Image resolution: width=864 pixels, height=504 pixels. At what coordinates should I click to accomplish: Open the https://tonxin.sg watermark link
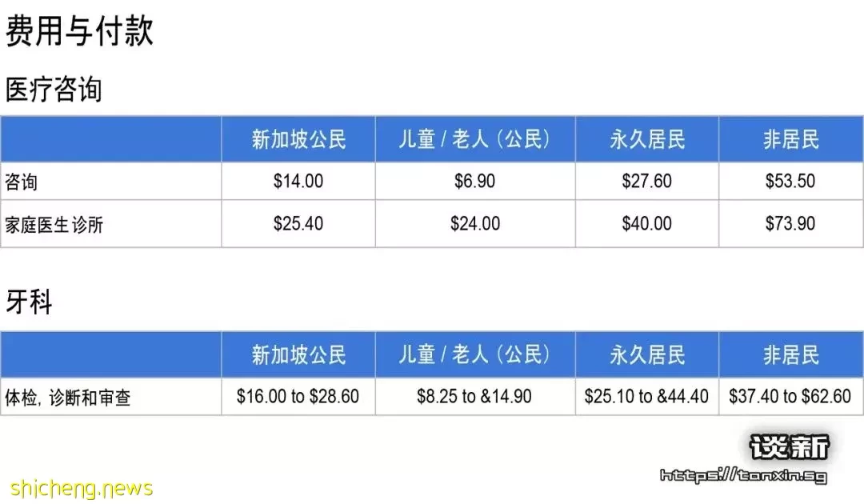click(744, 475)
